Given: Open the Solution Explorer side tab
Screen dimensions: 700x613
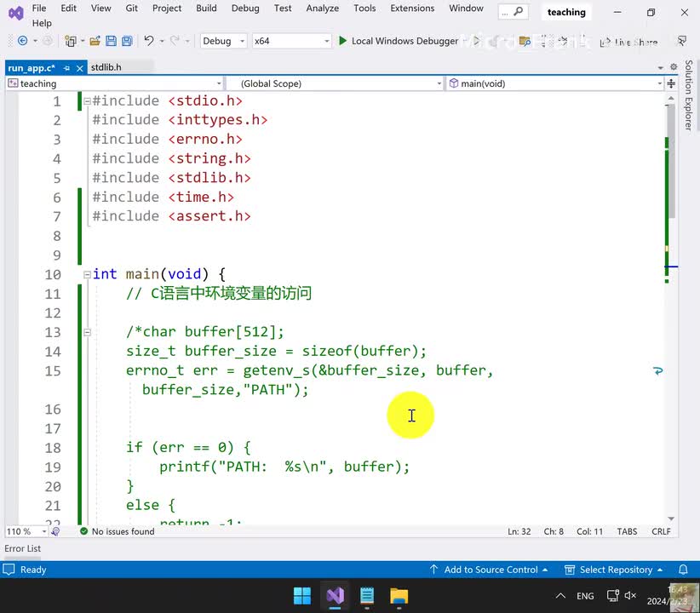Looking at the screenshot, I should 688,95.
